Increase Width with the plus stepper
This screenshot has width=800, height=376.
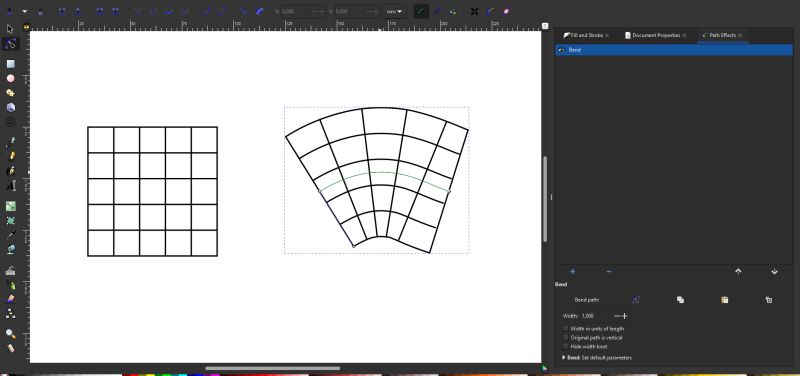[624, 316]
